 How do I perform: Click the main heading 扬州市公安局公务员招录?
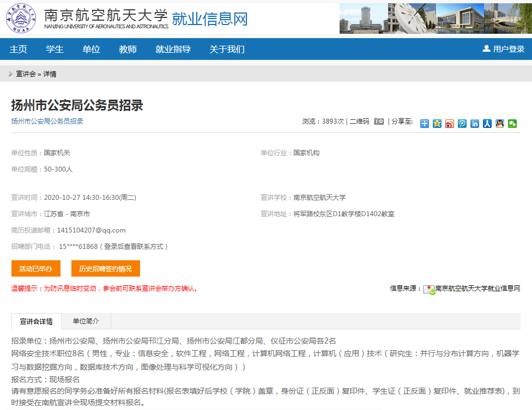(77, 105)
